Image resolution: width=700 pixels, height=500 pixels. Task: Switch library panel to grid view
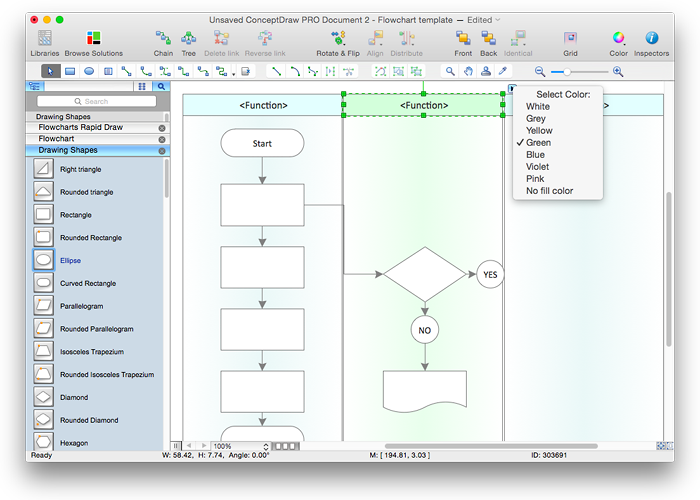pos(142,86)
